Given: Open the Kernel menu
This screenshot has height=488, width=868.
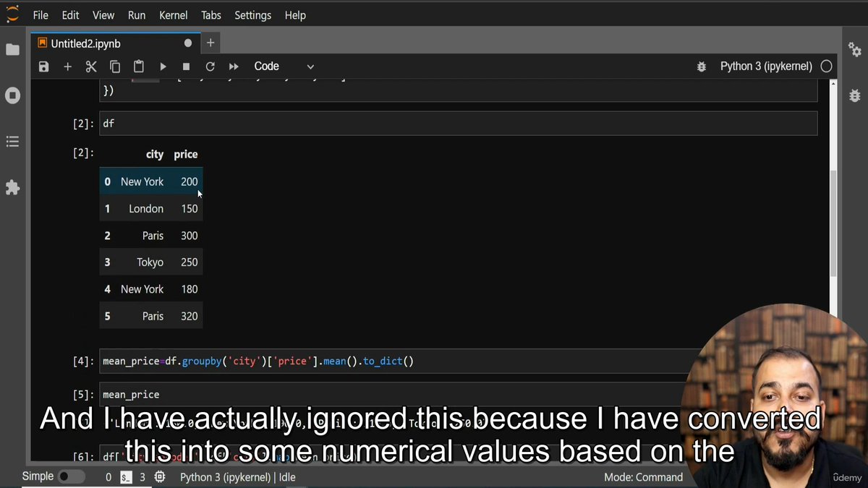Looking at the screenshot, I should 173,15.
